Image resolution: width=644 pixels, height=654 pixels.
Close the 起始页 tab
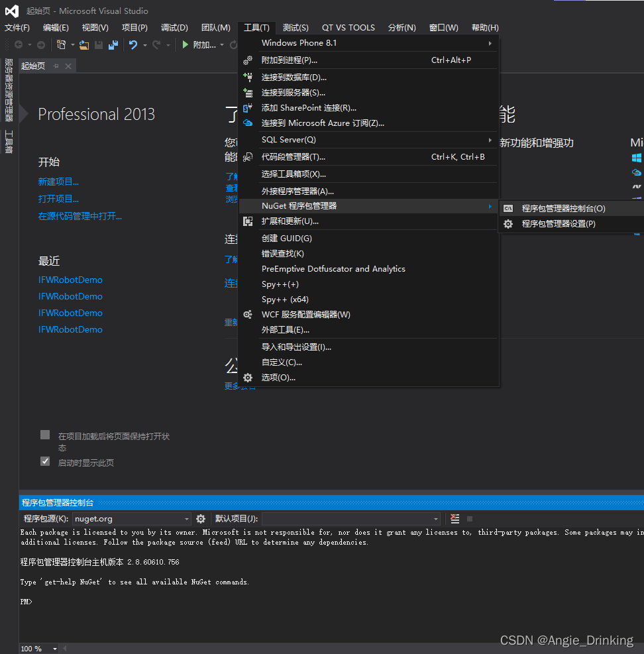coord(68,66)
